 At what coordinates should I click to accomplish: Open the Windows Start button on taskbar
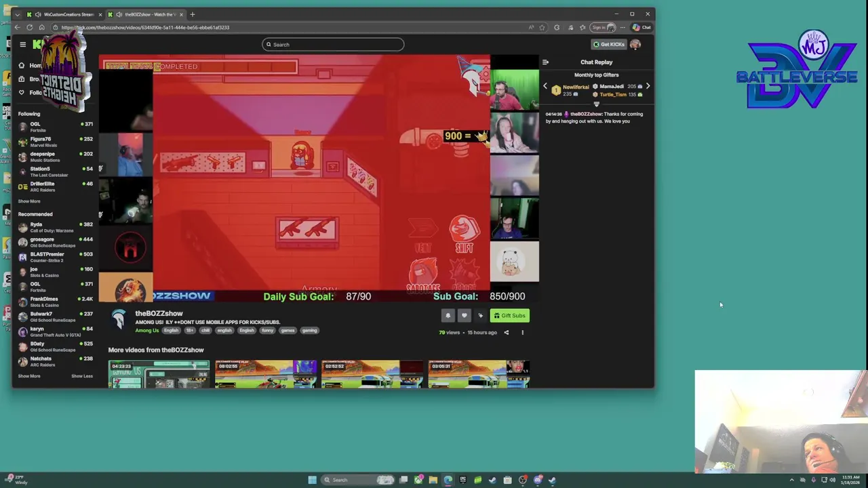312,480
